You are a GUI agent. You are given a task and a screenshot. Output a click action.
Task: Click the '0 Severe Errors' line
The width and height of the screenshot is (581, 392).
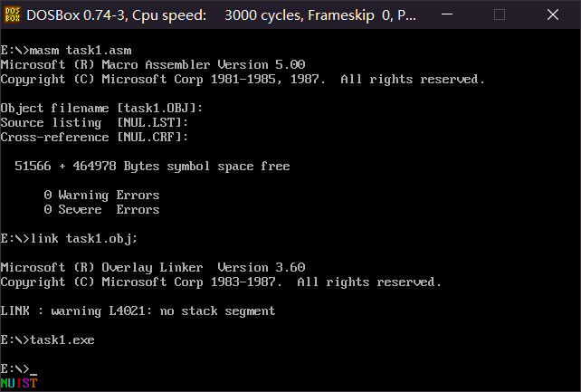point(101,210)
